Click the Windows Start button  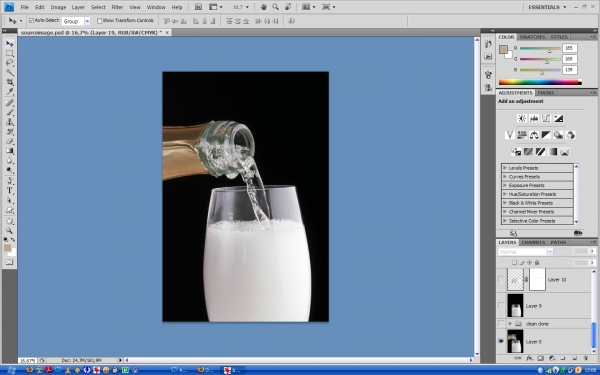(x=10, y=370)
